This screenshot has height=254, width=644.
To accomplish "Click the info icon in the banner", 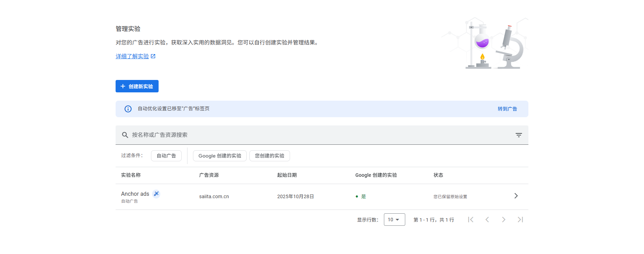I will tap(128, 109).
